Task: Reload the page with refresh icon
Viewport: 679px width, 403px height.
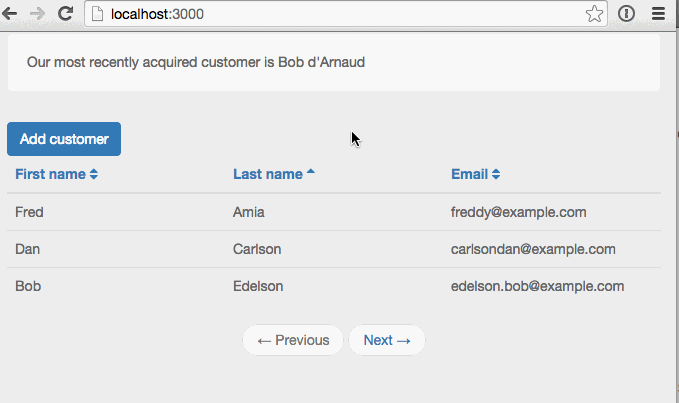Action: click(x=65, y=14)
